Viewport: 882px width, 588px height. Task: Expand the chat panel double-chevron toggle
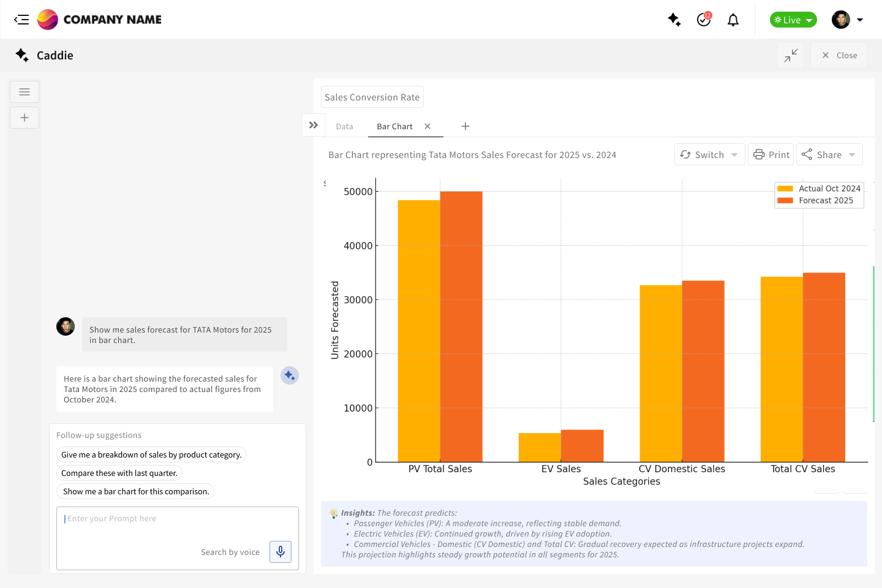pos(314,126)
